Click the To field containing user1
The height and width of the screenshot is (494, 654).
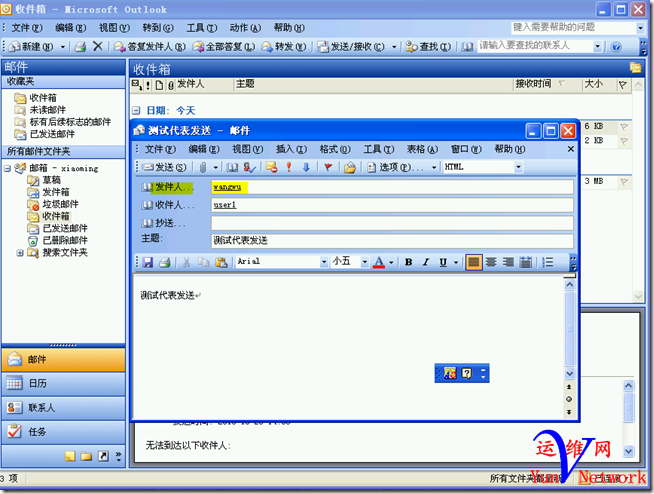click(392, 205)
